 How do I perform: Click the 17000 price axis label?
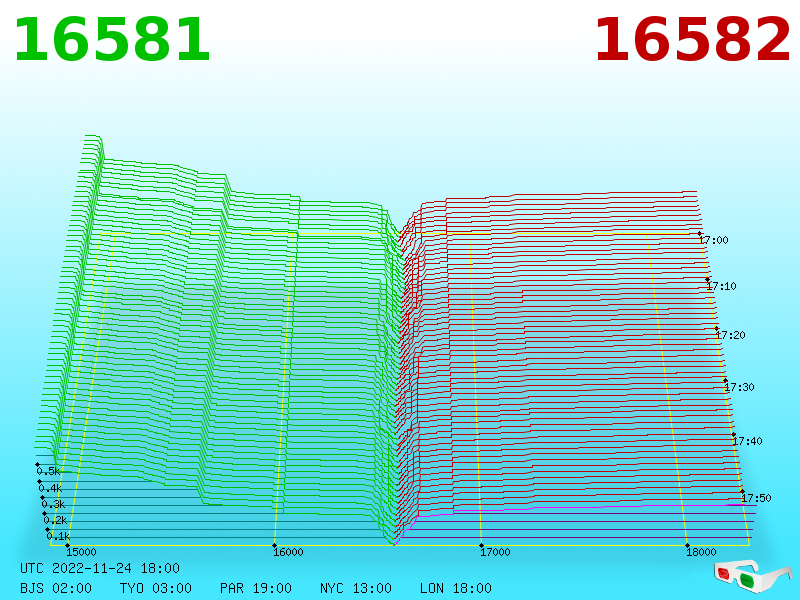click(495, 552)
